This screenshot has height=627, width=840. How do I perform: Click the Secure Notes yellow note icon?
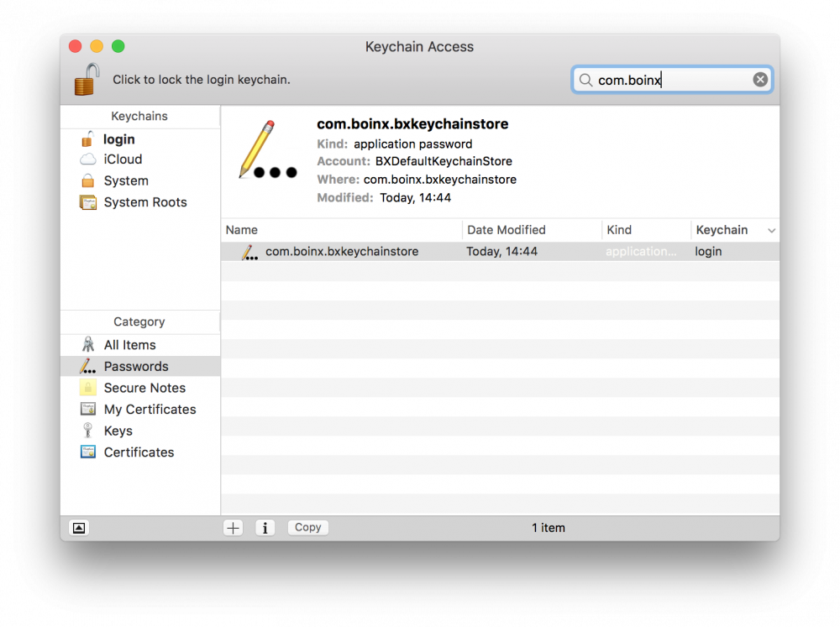88,387
